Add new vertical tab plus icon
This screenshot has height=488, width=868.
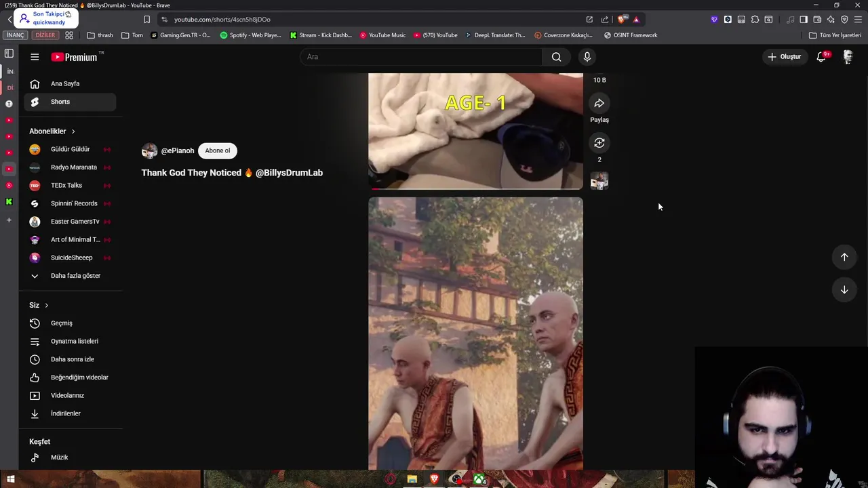pos(9,220)
